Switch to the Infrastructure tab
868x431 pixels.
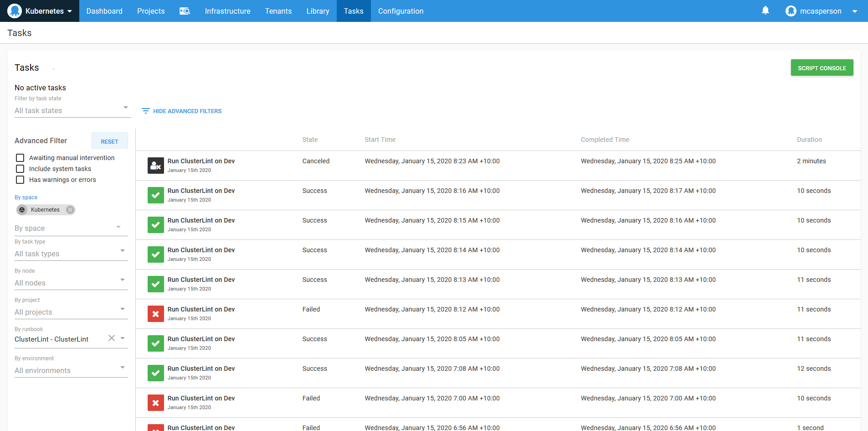pyautogui.click(x=227, y=11)
